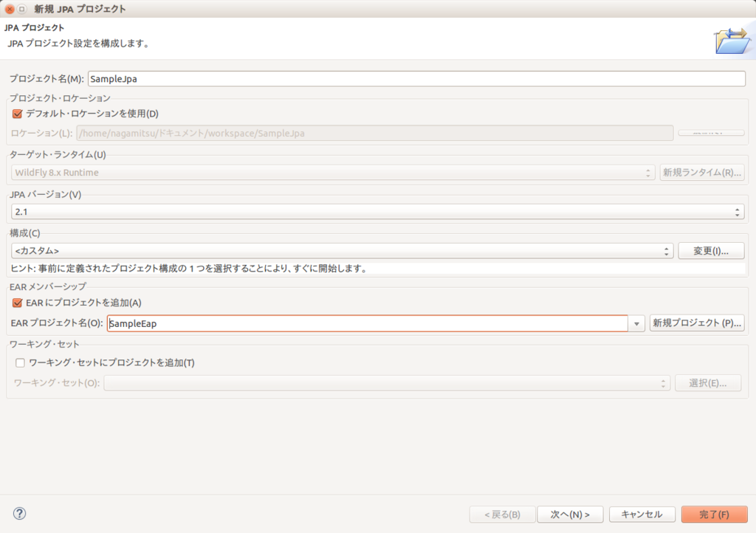Click the 新規ランタイム(R)... button
The height and width of the screenshot is (533, 756).
click(x=701, y=173)
